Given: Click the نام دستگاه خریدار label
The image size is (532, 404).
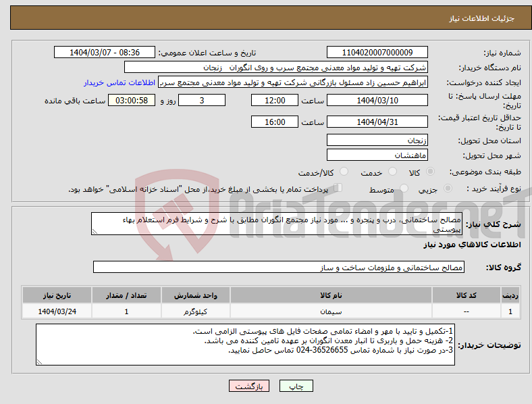Looking at the screenshot, I should (490, 68).
